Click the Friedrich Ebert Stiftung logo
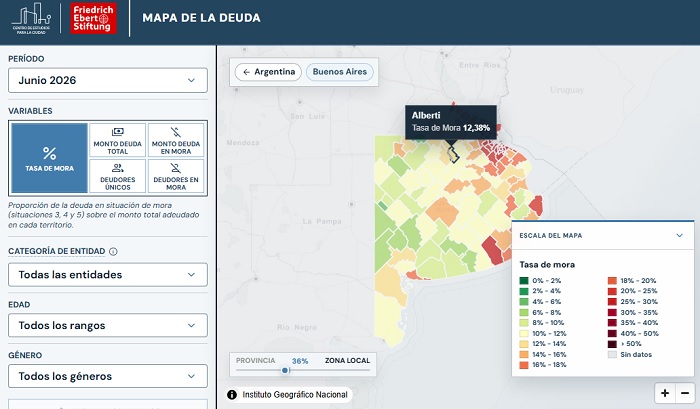Image resolution: width=700 pixels, height=409 pixels. coord(93,18)
